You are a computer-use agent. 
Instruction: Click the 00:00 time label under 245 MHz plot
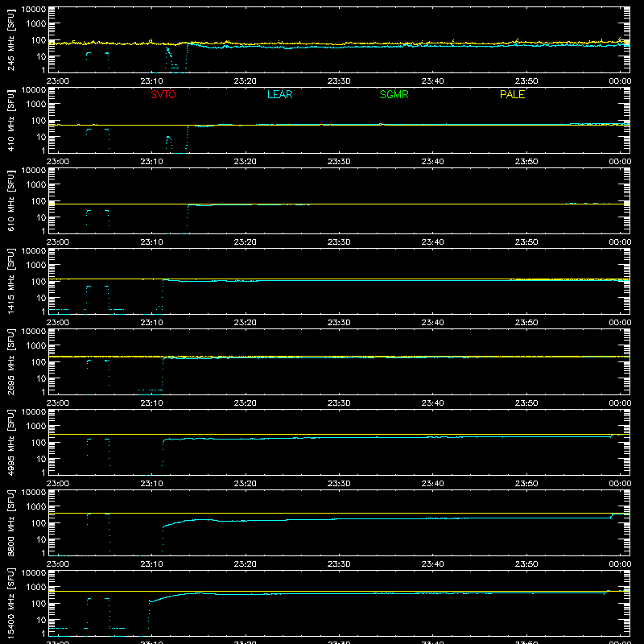(x=620, y=81)
